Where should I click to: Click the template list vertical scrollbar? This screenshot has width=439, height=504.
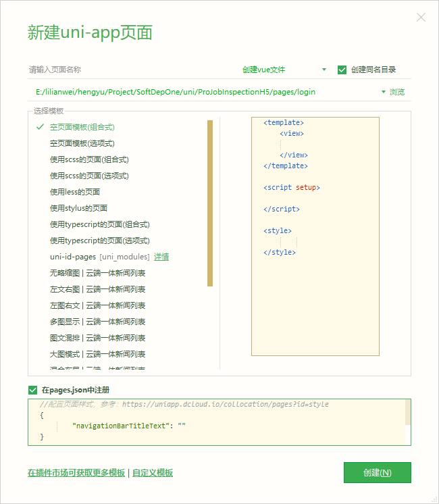click(210, 203)
